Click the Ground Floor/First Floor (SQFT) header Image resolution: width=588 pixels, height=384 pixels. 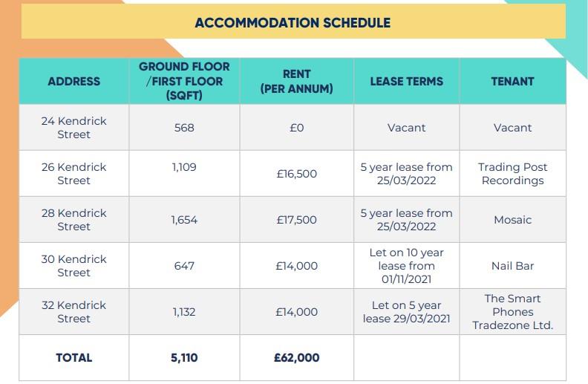pyautogui.click(x=184, y=82)
